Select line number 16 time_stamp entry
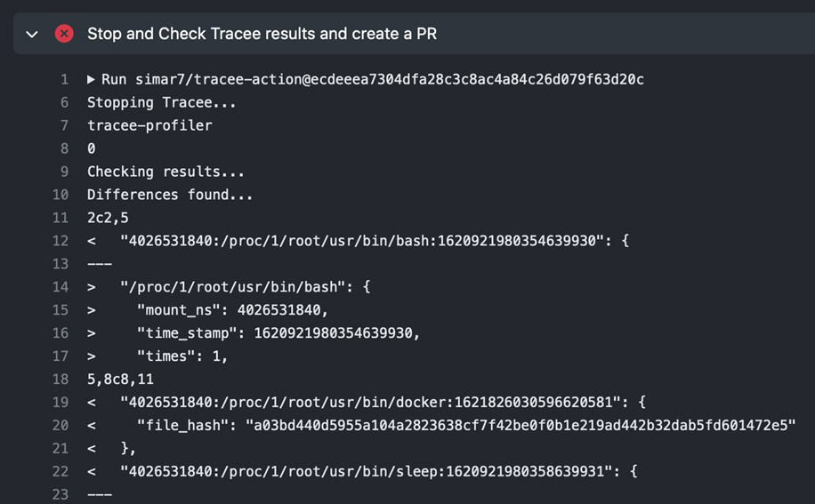Viewport: 815px width, 504px height. point(61,332)
